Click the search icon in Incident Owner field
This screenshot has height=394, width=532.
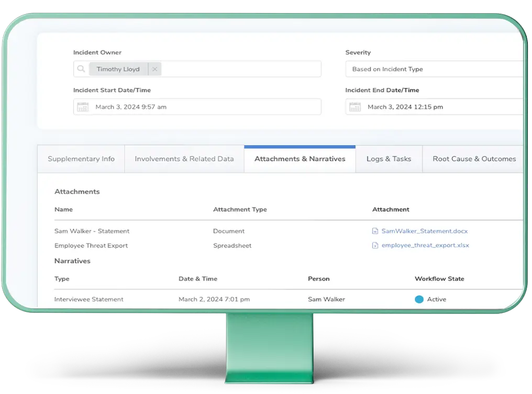click(81, 69)
